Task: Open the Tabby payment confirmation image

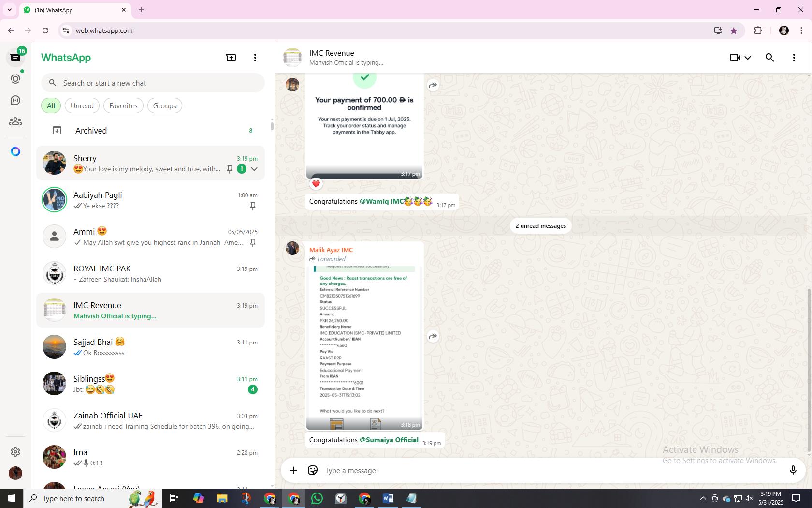Action: (x=364, y=126)
